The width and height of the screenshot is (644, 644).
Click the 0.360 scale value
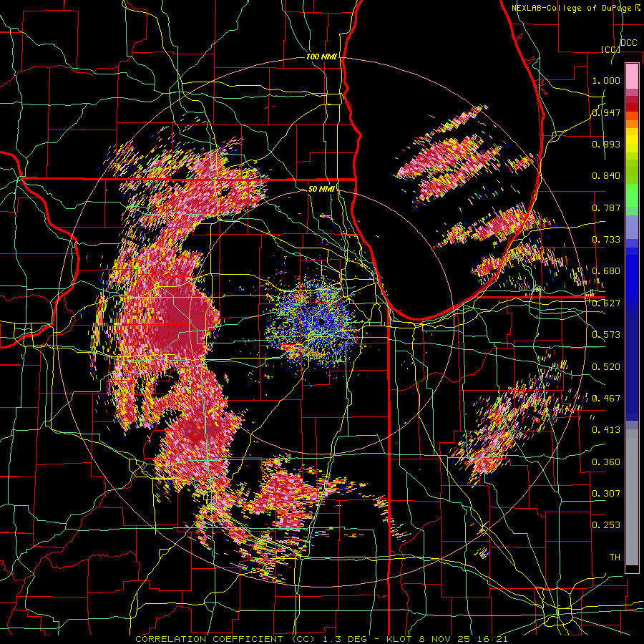[606, 462]
